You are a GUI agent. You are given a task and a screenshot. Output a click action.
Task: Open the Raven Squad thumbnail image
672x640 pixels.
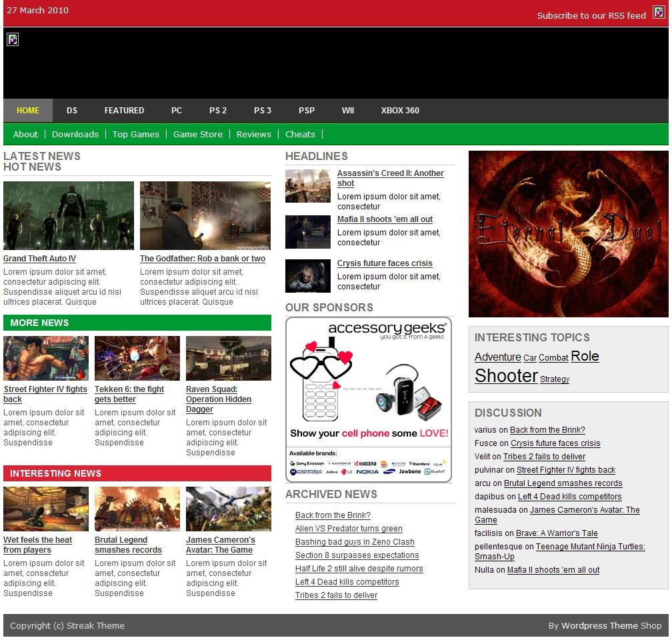(x=229, y=359)
